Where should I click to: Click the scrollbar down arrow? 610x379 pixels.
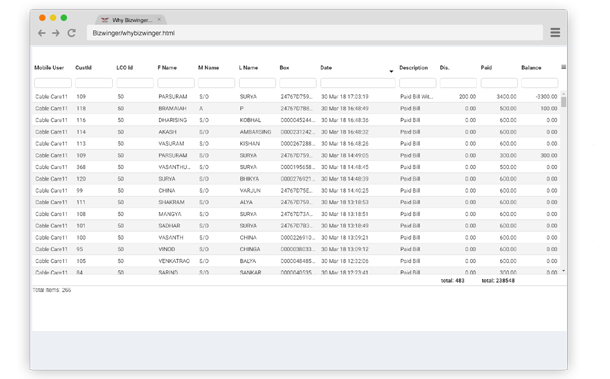(x=563, y=271)
